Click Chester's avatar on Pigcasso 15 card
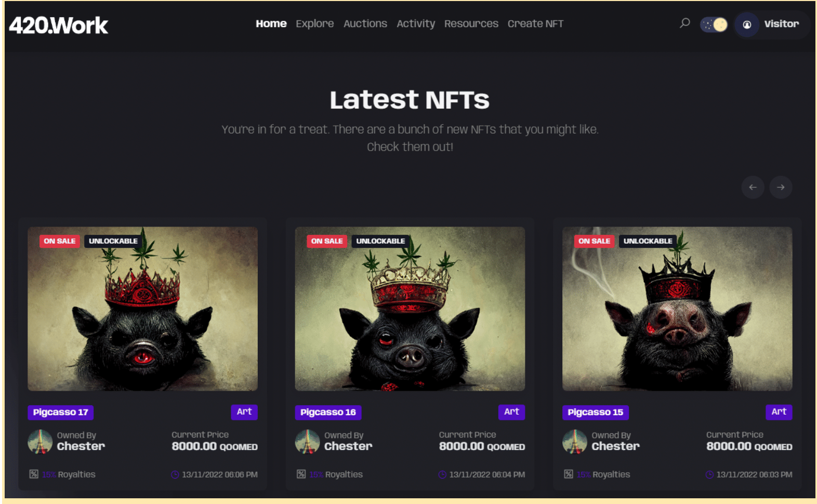This screenshot has width=817, height=504. [x=575, y=442]
